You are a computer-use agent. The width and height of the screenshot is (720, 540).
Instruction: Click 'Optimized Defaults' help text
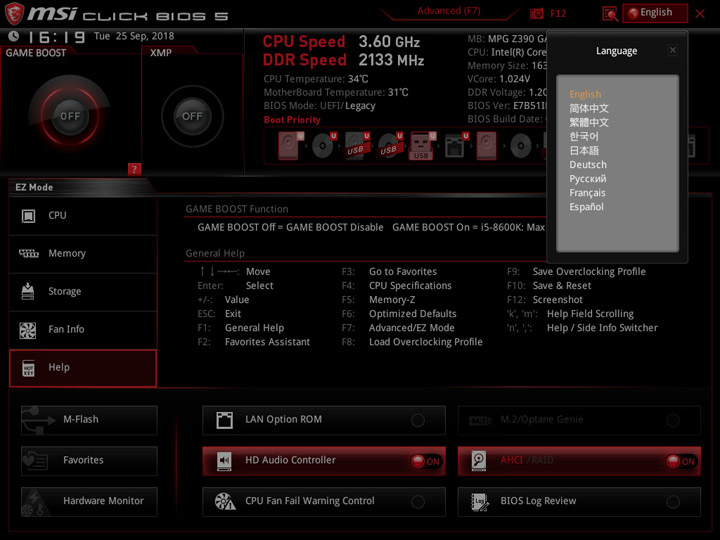(412, 314)
